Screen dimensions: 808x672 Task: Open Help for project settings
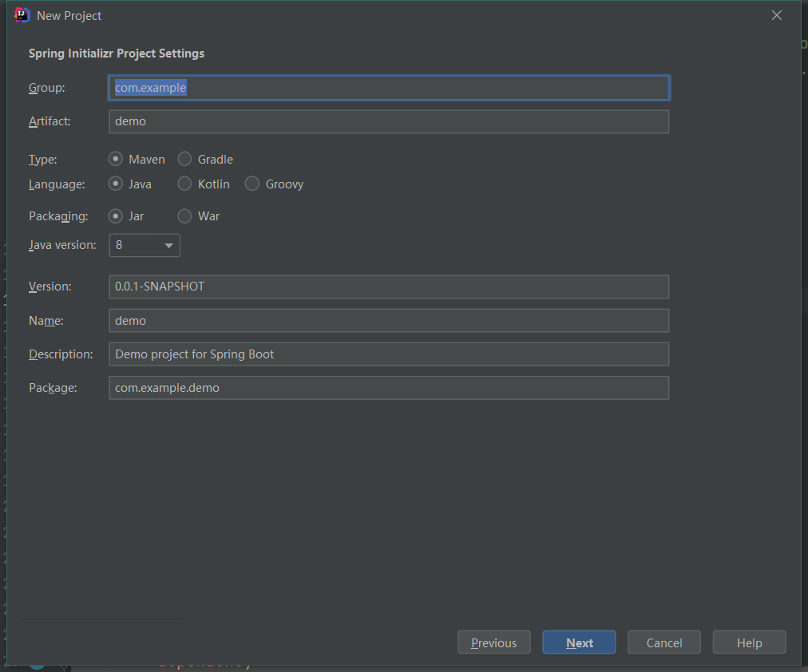tap(749, 642)
